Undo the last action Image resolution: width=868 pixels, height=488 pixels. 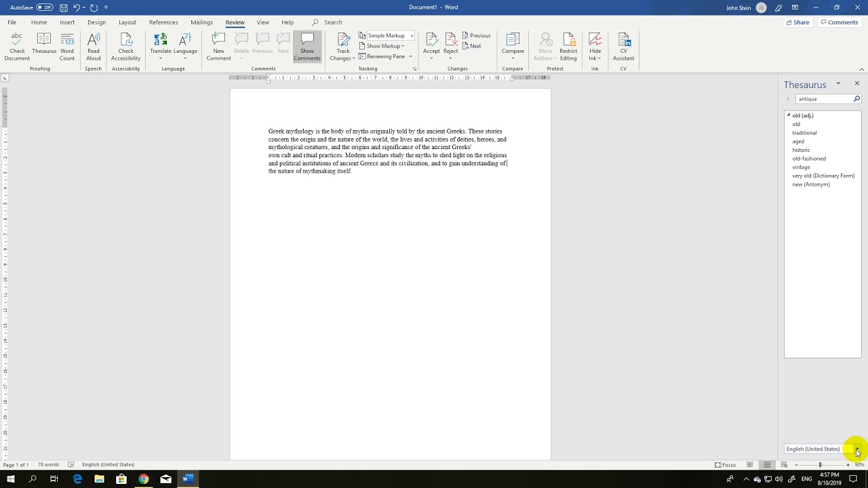(x=77, y=7)
